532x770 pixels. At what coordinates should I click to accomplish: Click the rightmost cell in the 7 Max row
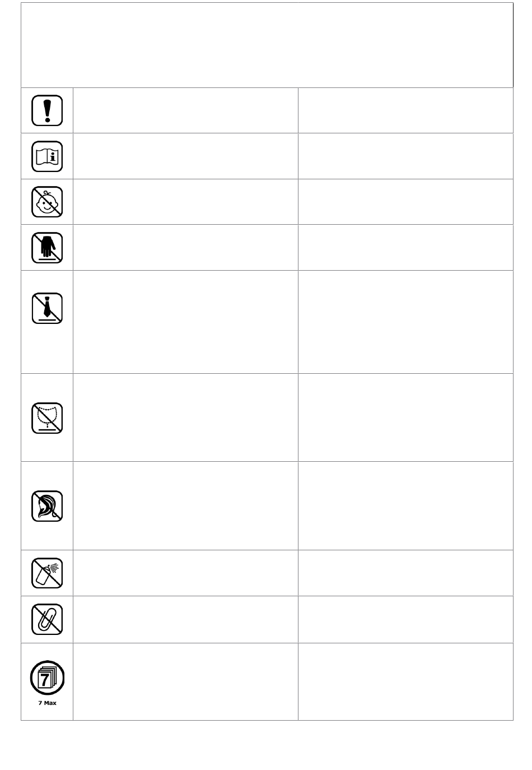(x=405, y=681)
